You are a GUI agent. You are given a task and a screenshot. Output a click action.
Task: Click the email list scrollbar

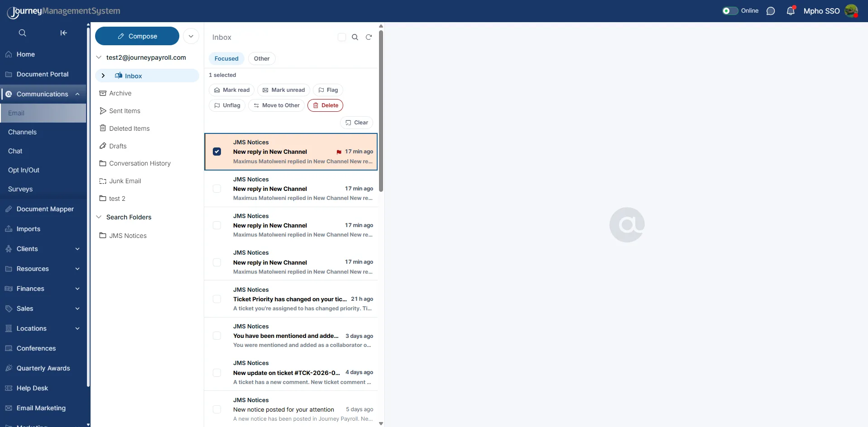381,111
